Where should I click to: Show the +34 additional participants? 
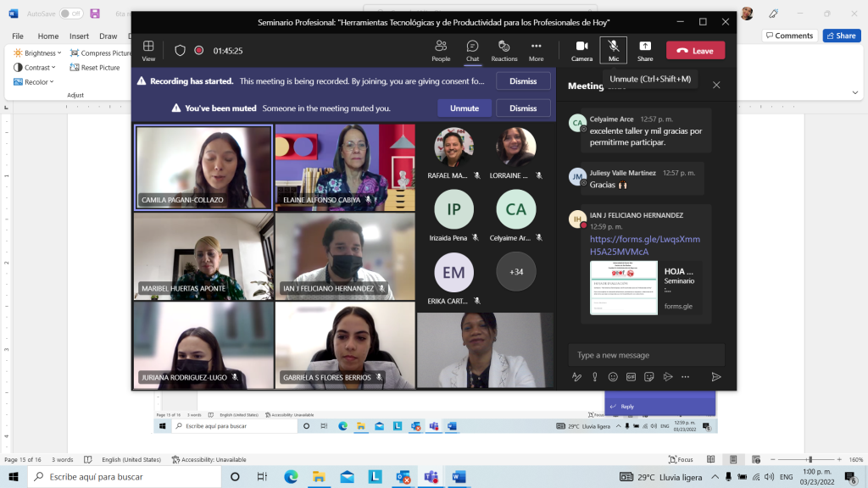pos(516,272)
